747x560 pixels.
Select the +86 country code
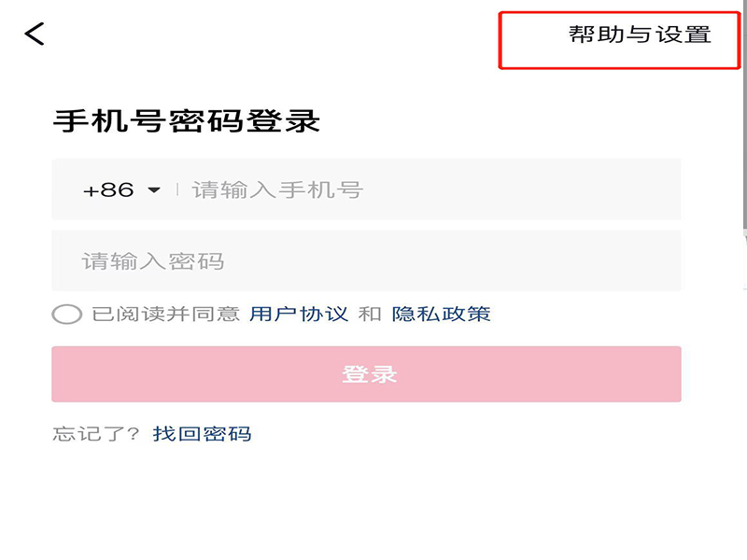coord(108,189)
